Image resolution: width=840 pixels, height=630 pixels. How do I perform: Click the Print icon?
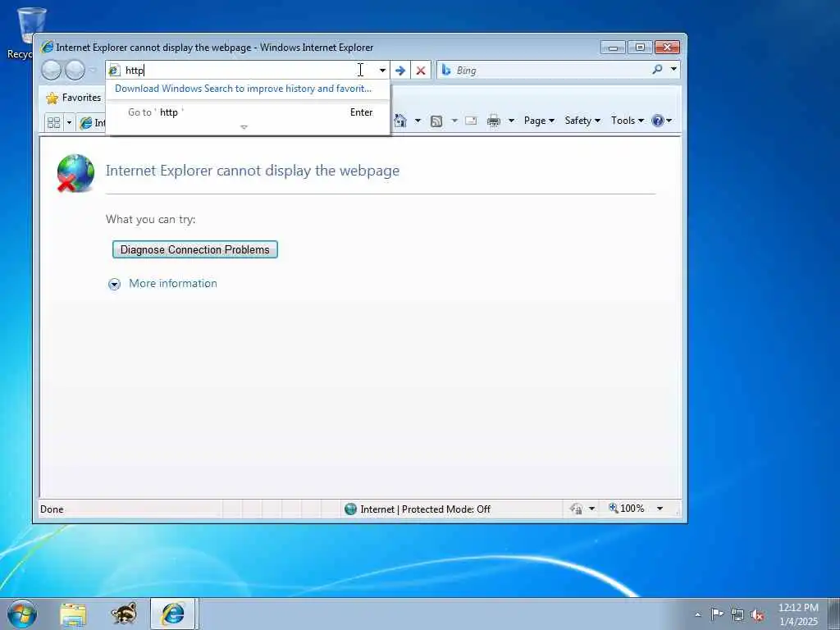tap(493, 121)
